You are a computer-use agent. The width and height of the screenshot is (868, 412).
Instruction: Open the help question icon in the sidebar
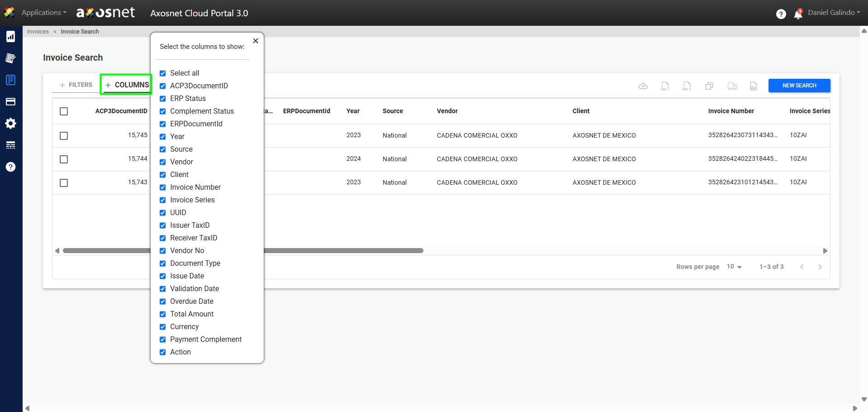coord(11,167)
